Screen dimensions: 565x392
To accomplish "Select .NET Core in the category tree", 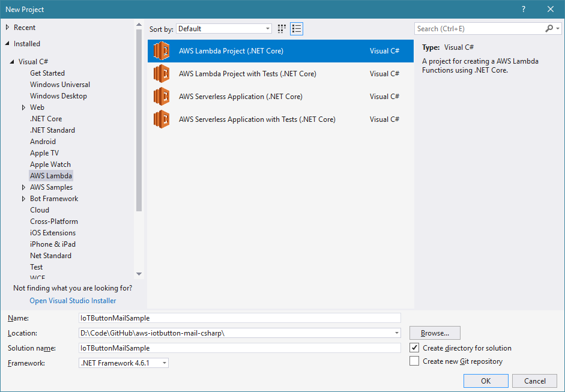I will [46, 119].
